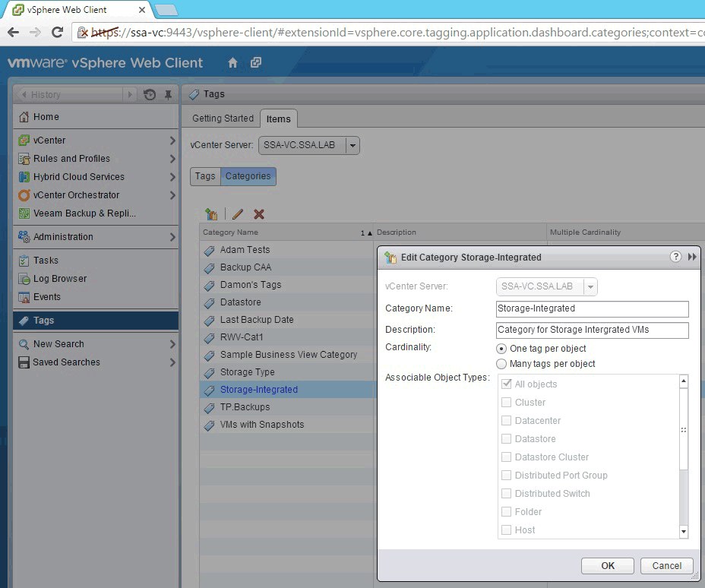Check the Distributed Switch object type
Viewport: 705px width, 588px height.
pyautogui.click(x=506, y=493)
